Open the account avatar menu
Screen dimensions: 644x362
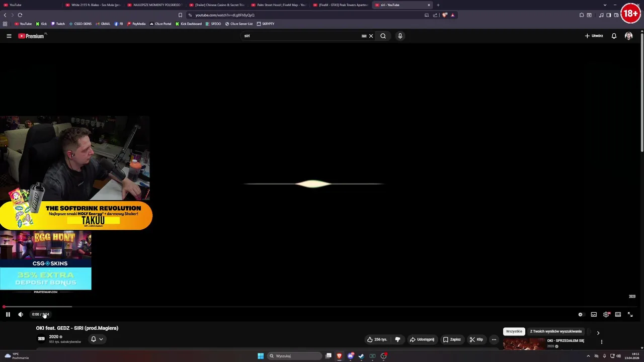[628, 36]
